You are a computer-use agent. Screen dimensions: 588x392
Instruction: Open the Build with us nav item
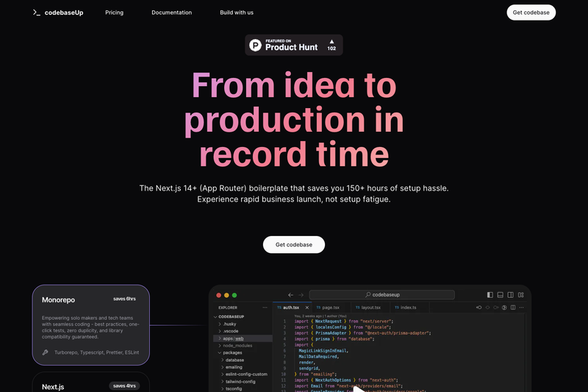pos(237,13)
